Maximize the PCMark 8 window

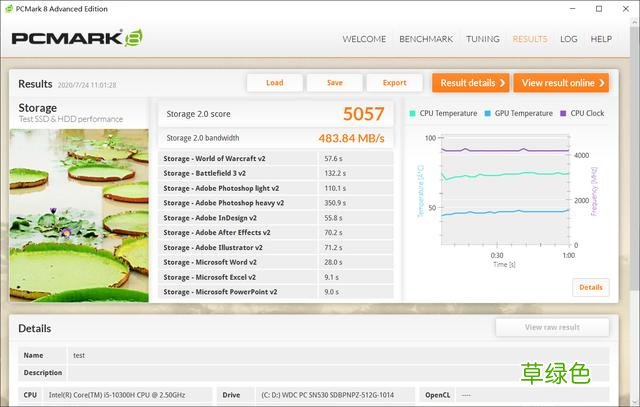[599, 9]
